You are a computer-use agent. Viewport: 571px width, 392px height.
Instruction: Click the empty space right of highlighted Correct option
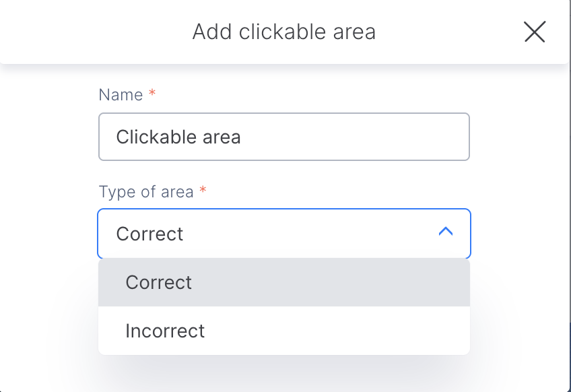click(x=350, y=282)
